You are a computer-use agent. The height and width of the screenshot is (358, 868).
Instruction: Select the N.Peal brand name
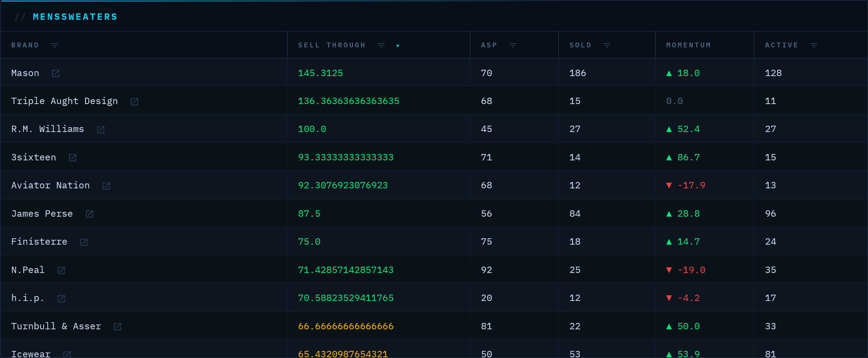[28, 270]
